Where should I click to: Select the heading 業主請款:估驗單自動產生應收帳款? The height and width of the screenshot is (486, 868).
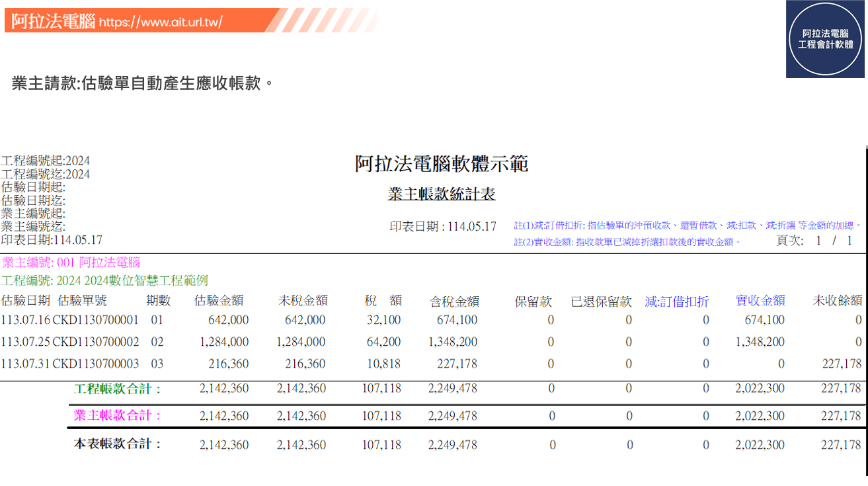[x=143, y=84]
